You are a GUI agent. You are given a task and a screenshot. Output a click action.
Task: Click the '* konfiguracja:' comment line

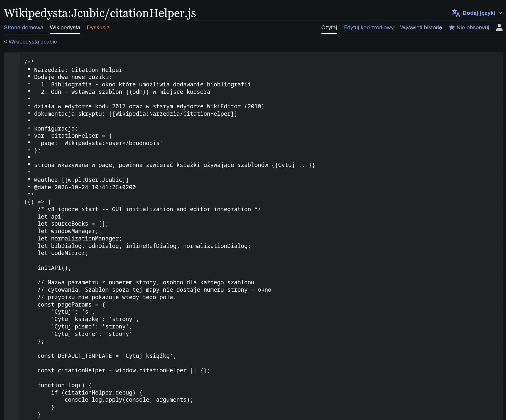pyautogui.click(x=53, y=129)
